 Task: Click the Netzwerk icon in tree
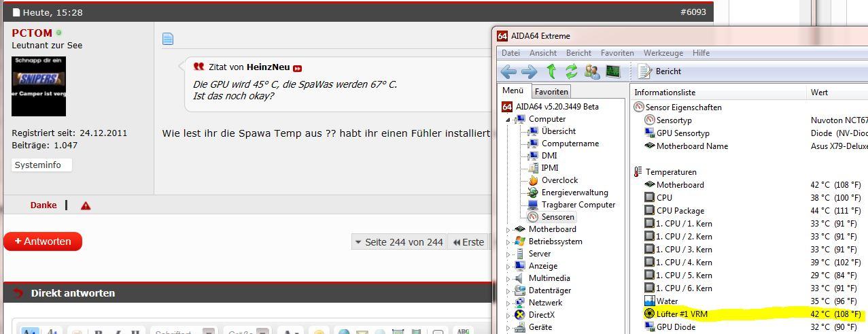tap(520, 303)
